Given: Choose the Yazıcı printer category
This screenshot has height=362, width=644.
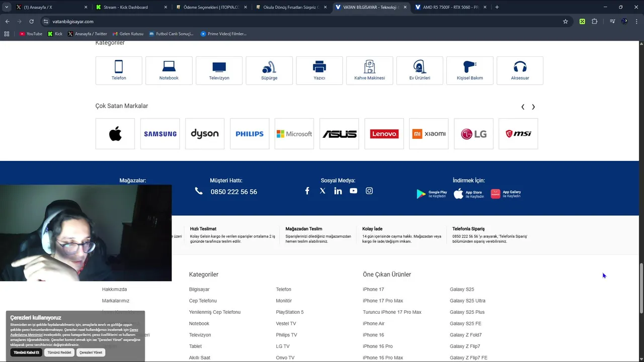Looking at the screenshot, I should 319,70.
